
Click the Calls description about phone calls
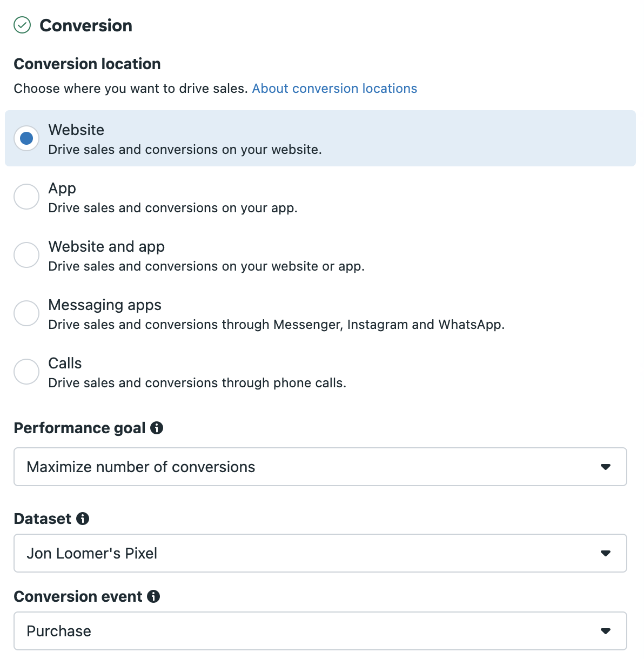click(x=197, y=383)
